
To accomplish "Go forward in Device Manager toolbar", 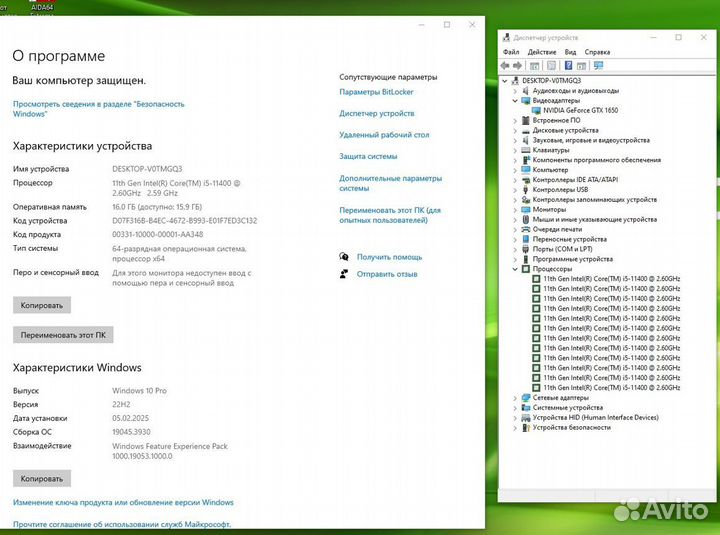I will click(518, 66).
